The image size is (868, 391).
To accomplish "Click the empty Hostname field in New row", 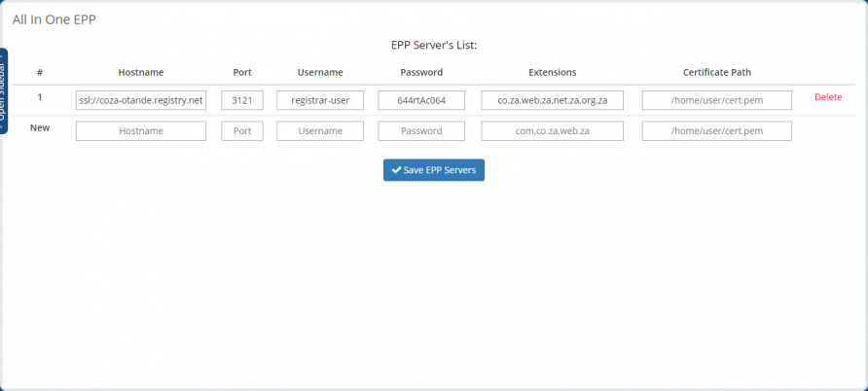I will tap(141, 130).
